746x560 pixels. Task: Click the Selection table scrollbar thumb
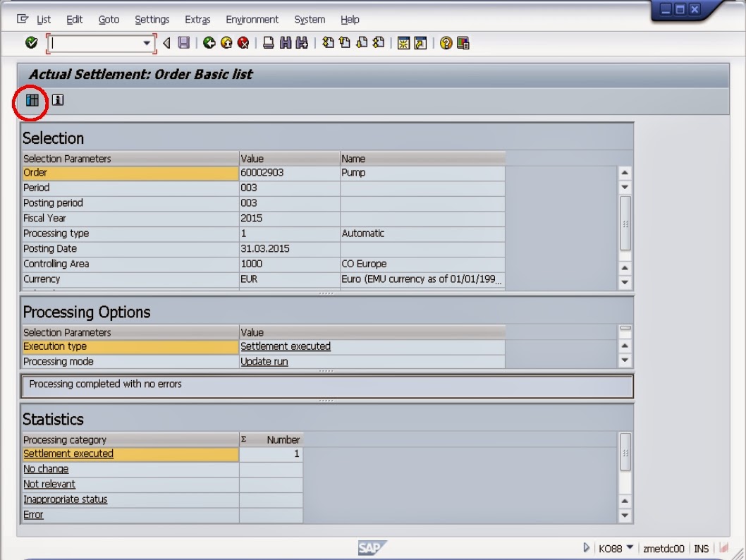[x=625, y=223]
